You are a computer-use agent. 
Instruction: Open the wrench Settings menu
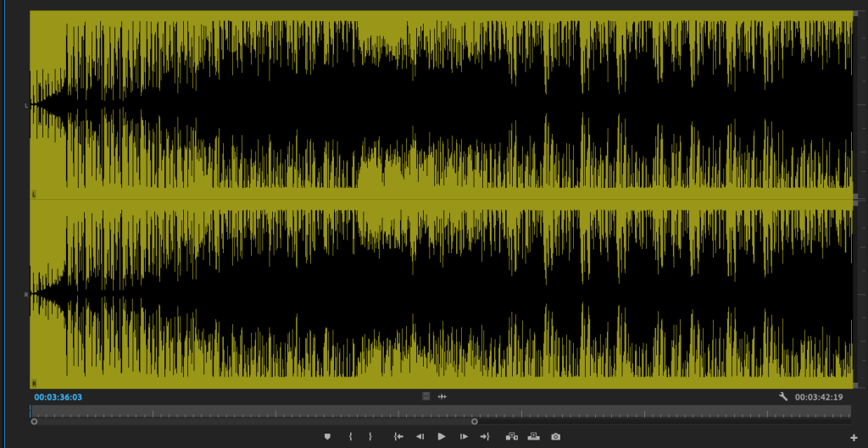(782, 396)
